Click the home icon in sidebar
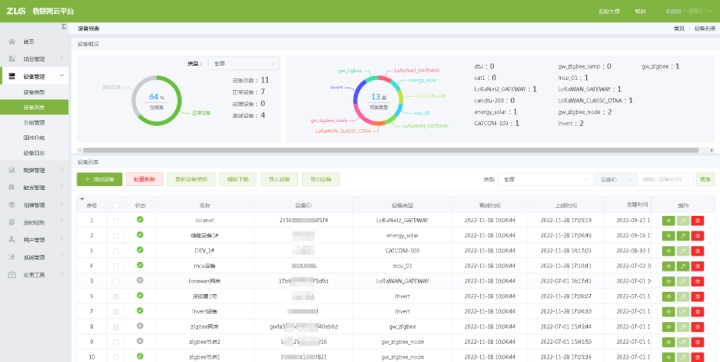Image resolution: width=720 pixels, height=362 pixels. coord(12,42)
